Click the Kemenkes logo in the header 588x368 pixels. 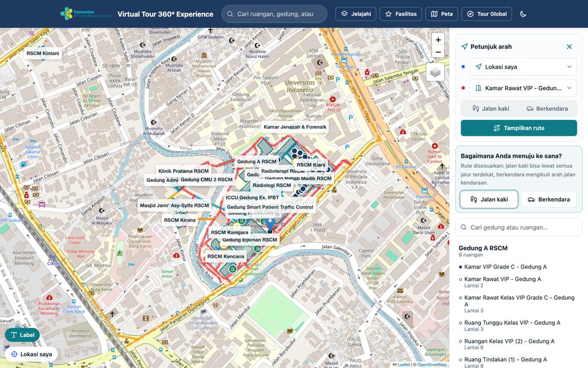[86, 14]
